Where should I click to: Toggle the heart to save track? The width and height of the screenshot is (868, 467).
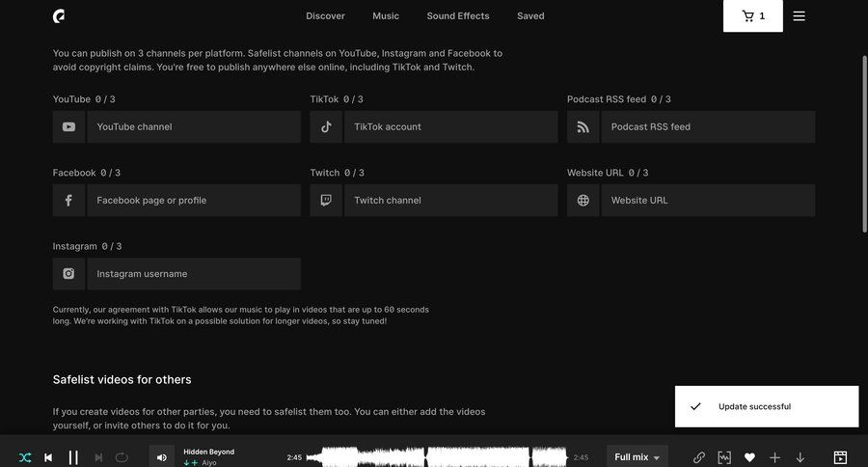(749, 457)
